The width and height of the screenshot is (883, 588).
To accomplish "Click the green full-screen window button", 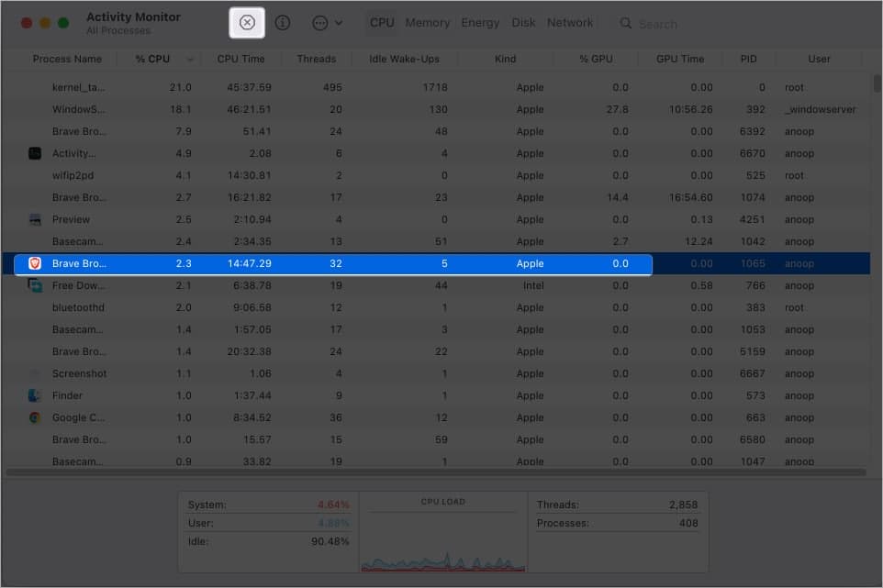I will (x=63, y=23).
